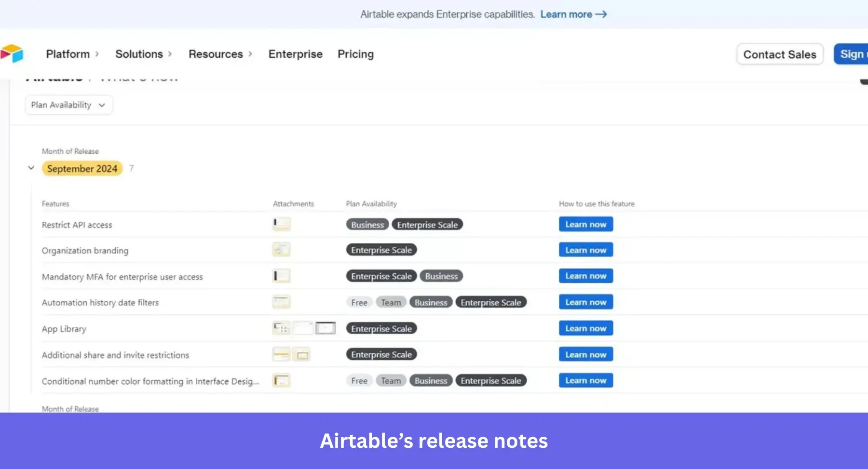Click Learn now for Organization branding

point(585,249)
